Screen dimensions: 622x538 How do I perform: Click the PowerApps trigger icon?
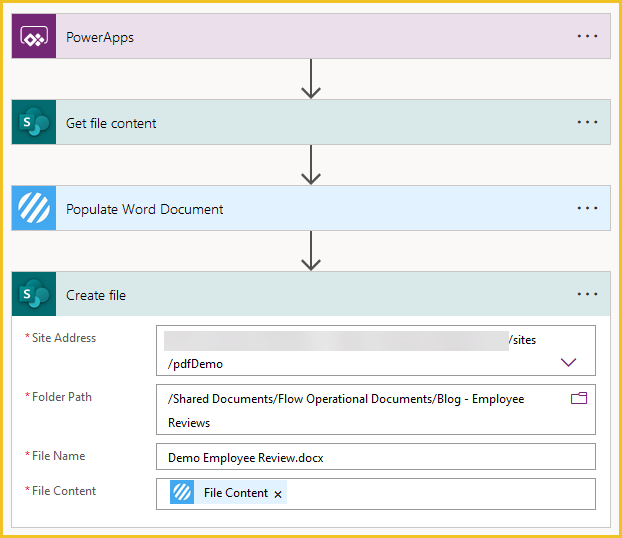(34, 36)
